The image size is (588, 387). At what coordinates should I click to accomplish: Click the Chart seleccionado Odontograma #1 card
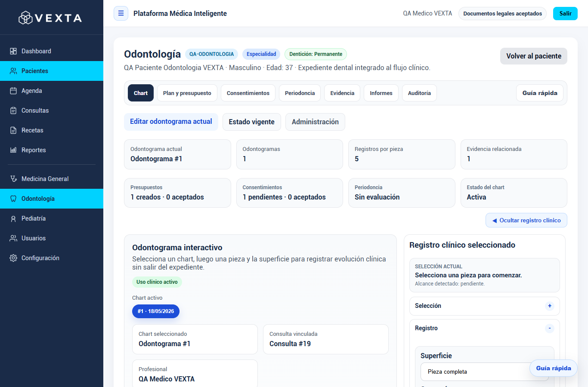point(195,339)
